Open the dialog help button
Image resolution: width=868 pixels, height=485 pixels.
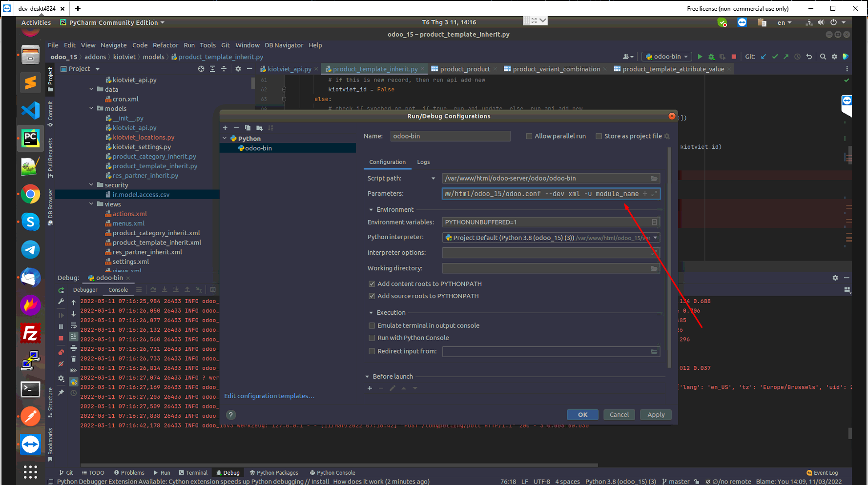click(231, 415)
